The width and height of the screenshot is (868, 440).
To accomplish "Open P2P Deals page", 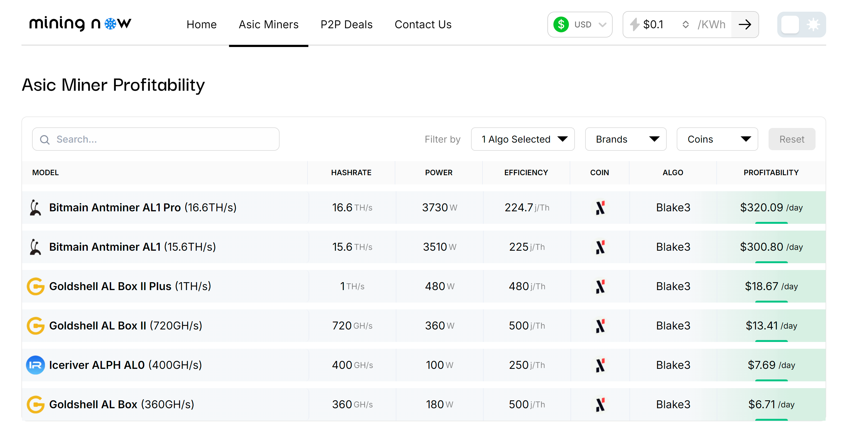I will click(346, 25).
